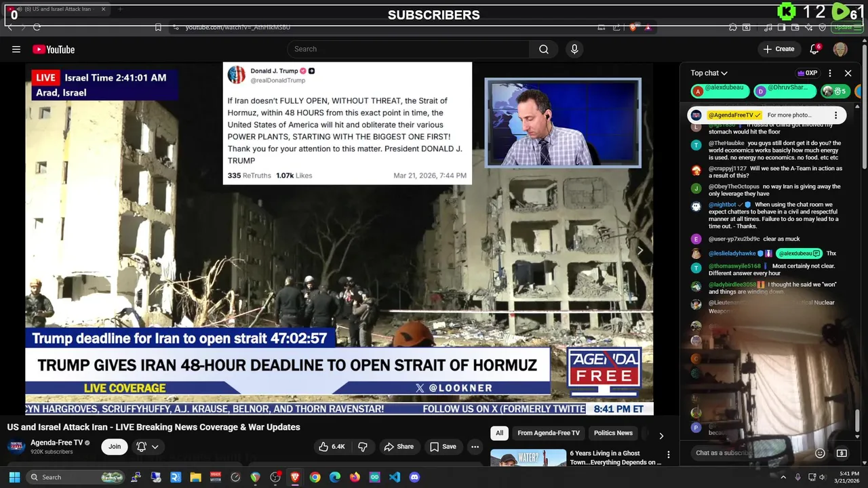Click the Windows taskbar Search box

click(x=76, y=477)
